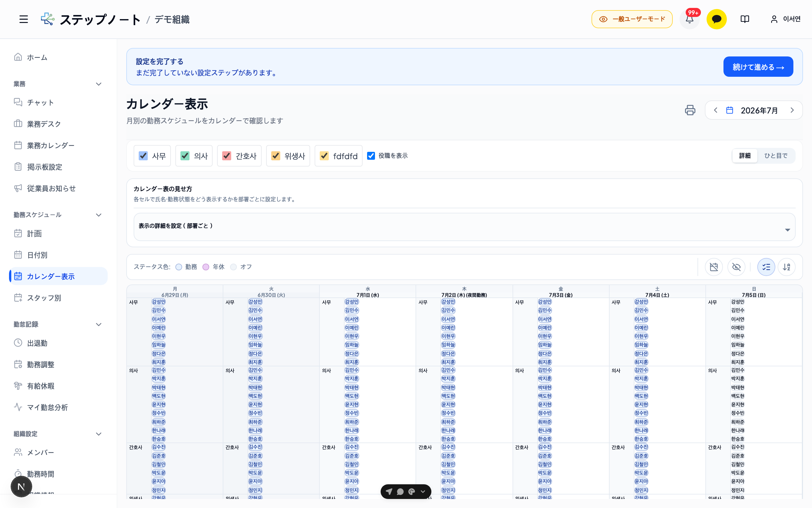The width and height of the screenshot is (812, 508).
Task: Toggle 一般ユーザーモード
Action: click(x=632, y=19)
